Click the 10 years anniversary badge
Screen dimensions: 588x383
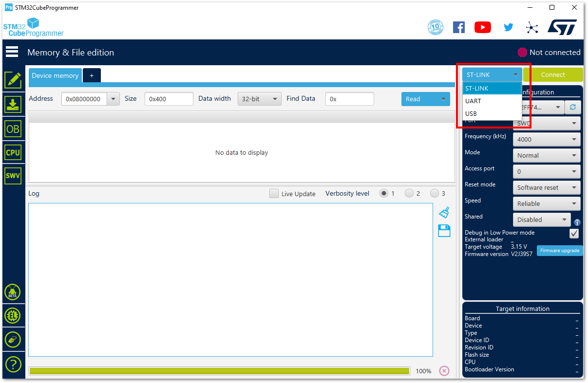(435, 27)
